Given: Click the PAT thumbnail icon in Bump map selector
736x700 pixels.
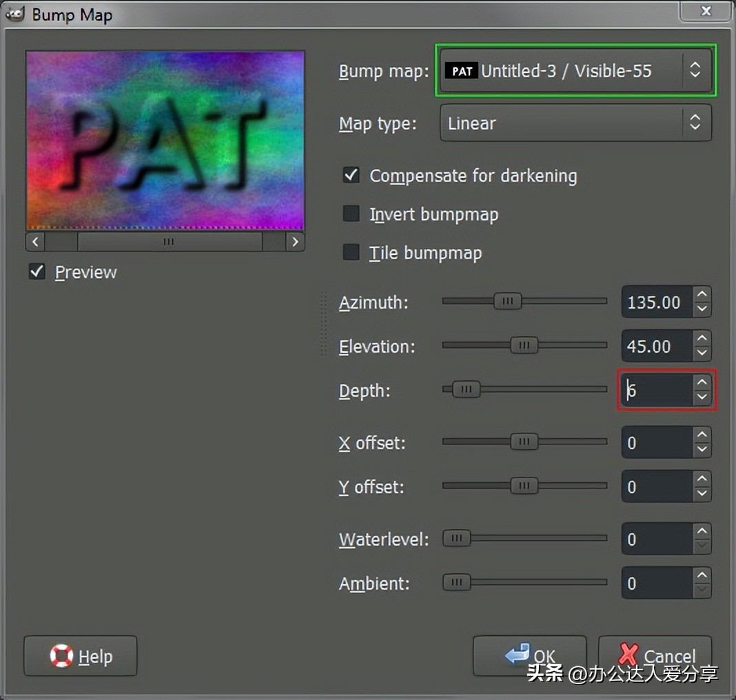Looking at the screenshot, I should pos(462,70).
